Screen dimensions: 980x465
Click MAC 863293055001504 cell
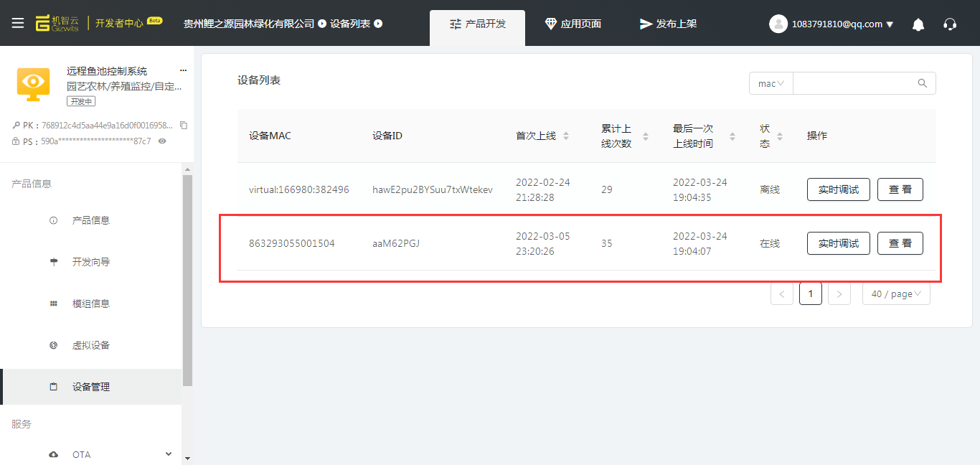pos(292,243)
